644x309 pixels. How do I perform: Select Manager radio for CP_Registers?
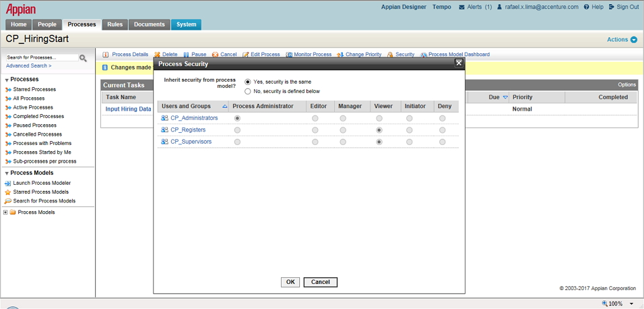pyautogui.click(x=343, y=130)
